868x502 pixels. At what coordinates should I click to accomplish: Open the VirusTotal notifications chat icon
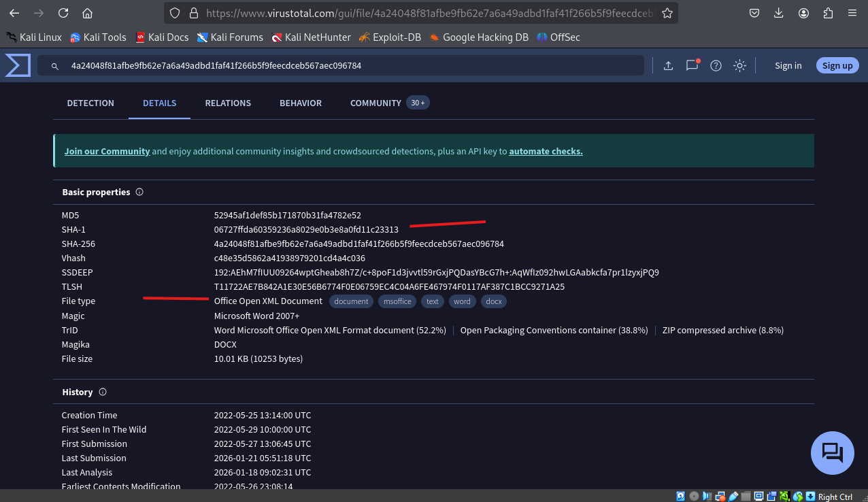click(692, 65)
